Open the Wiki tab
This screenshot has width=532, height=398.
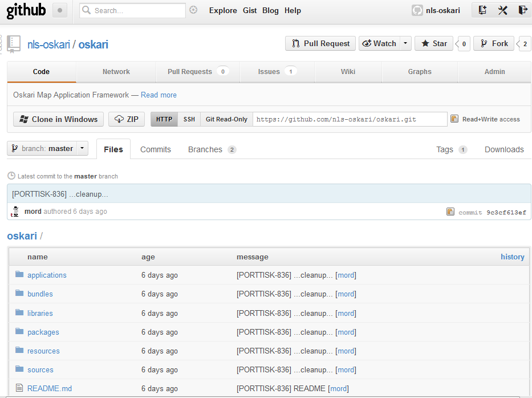(348, 72)
